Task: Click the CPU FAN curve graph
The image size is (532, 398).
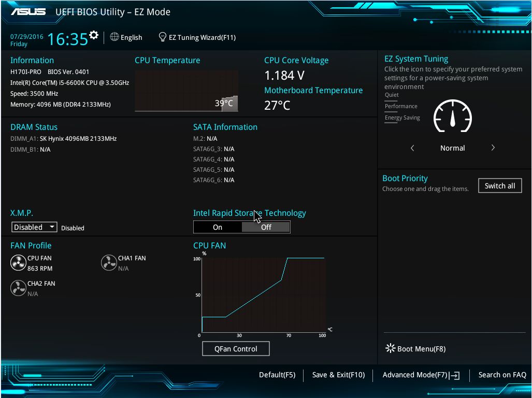Action: tap(263, 294)
